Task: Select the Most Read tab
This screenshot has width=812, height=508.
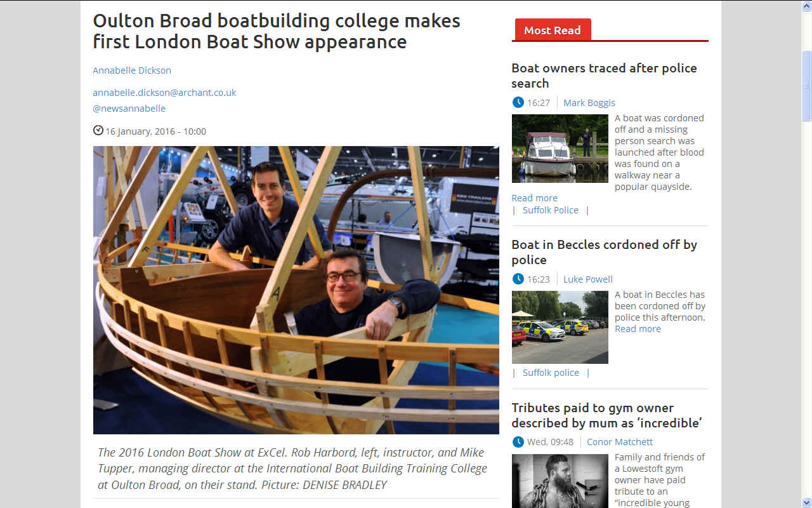Action: (x=552, y=30)
